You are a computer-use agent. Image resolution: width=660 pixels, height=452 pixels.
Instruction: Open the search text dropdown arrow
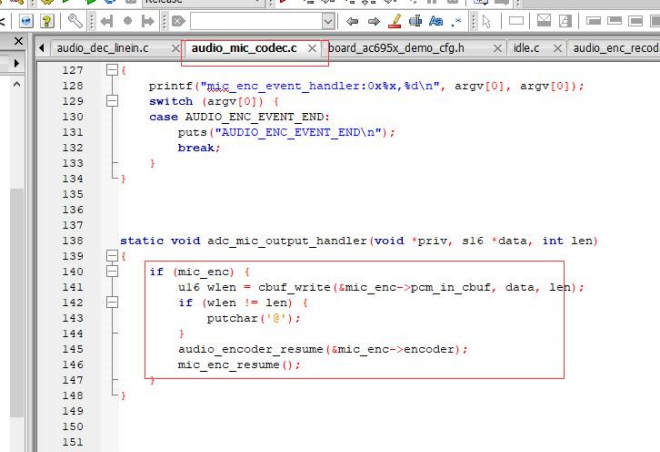328,21
